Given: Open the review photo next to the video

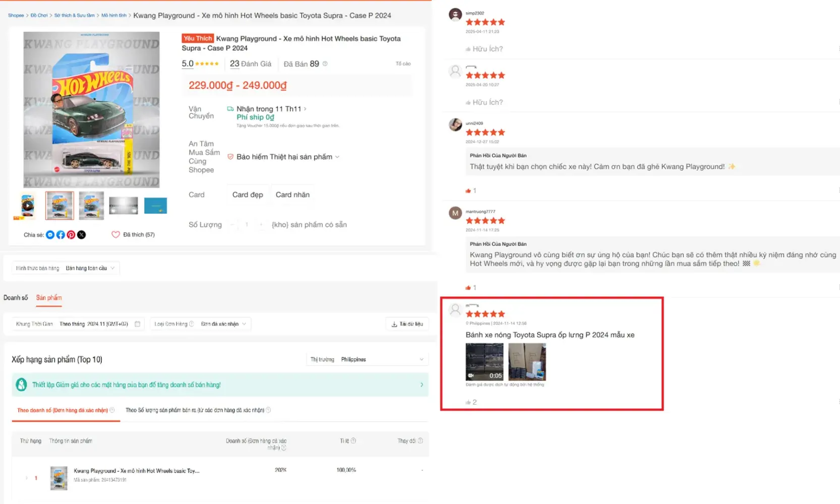Looking at the screenshot, I should [527, 362].
